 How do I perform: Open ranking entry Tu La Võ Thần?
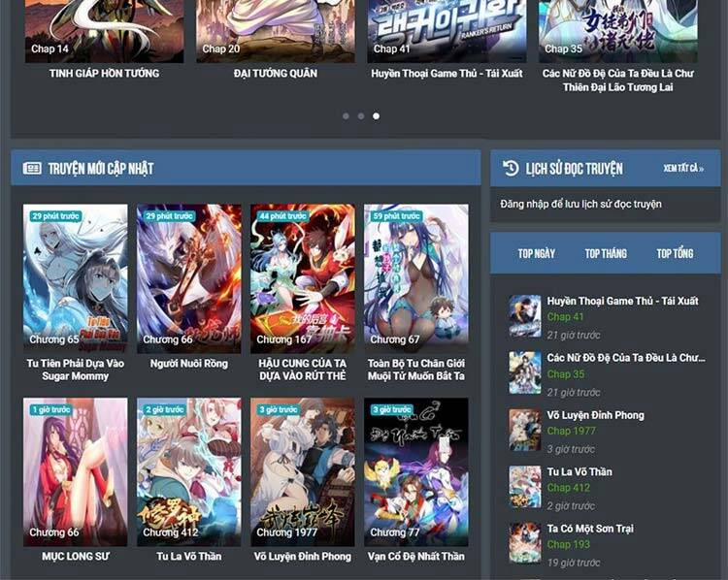(579, 471)
